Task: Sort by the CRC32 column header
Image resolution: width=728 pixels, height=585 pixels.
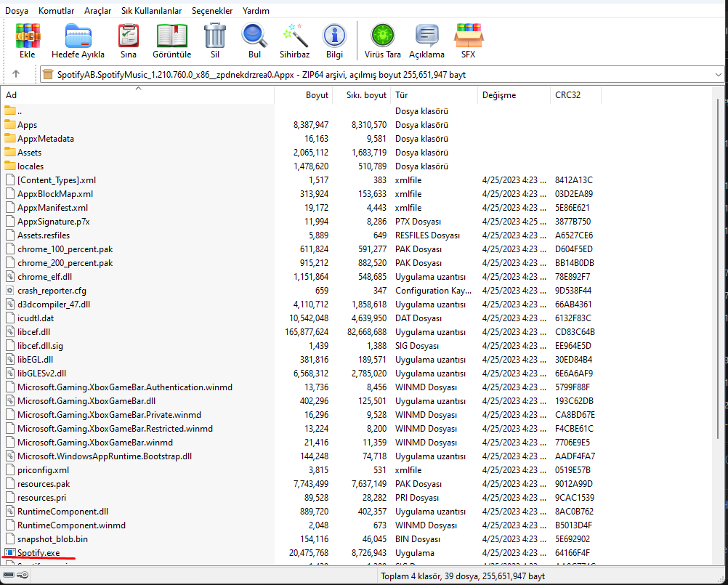Action: (x=575, y=94)
